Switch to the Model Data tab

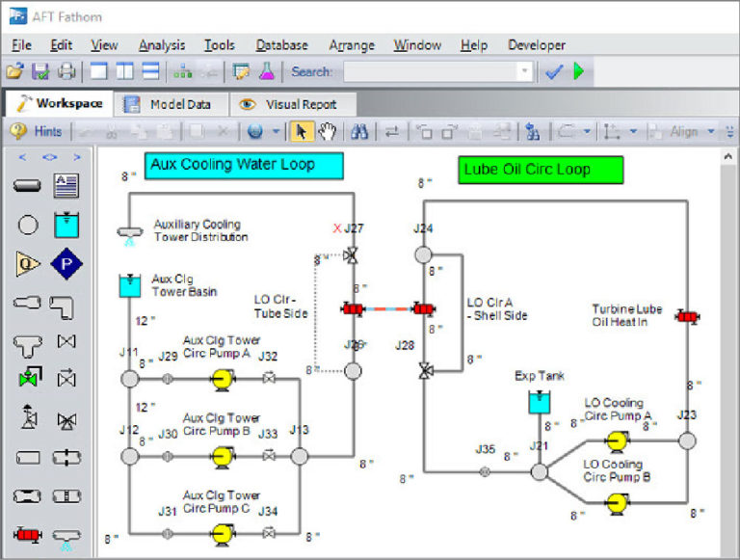(171, 104)
